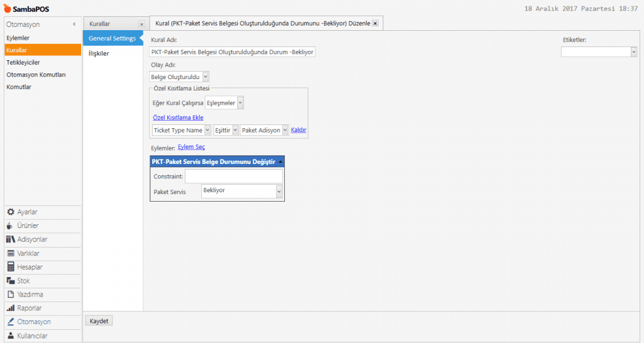The width and height of the screenshot is (644, 343).
Task: Click the Kaydet button
Action: point(99,321)
